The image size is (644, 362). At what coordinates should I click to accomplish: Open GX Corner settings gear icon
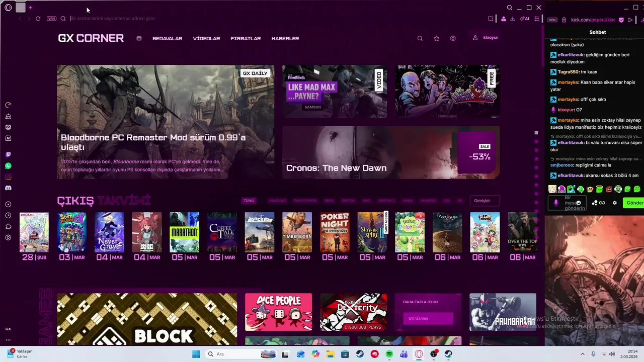453,38
